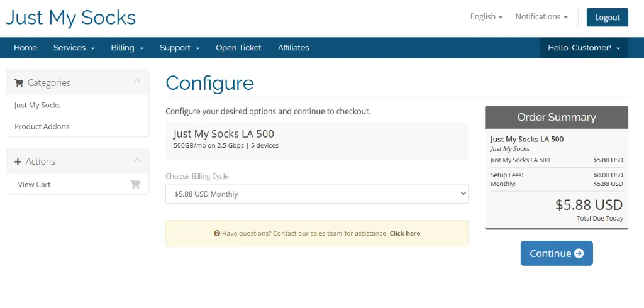Screen dimensions: 644x308
Task: Click the cart icon in View Cart row
Action: click(x=135, y=184)
